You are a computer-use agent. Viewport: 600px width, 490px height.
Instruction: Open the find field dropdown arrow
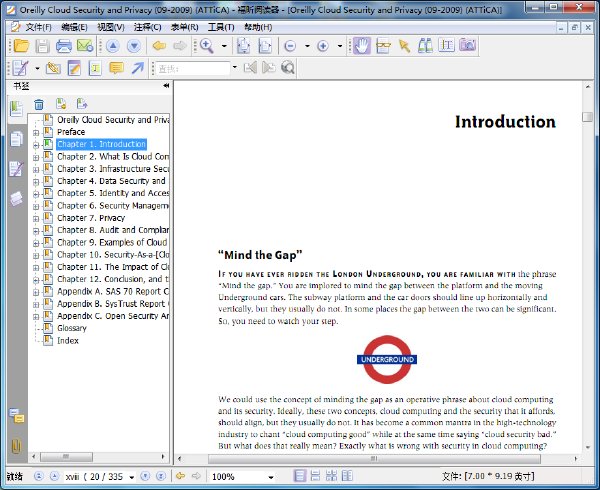[235, 68]
